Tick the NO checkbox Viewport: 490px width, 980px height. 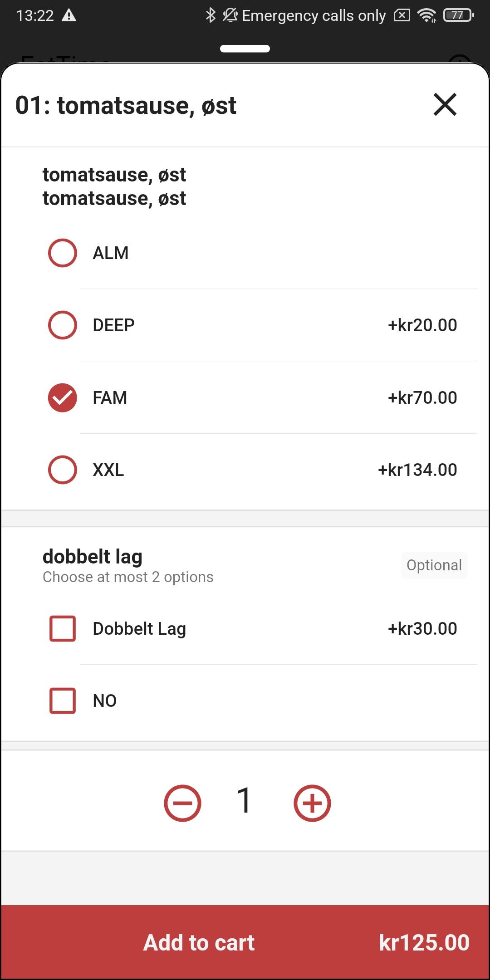pos(63,701)
